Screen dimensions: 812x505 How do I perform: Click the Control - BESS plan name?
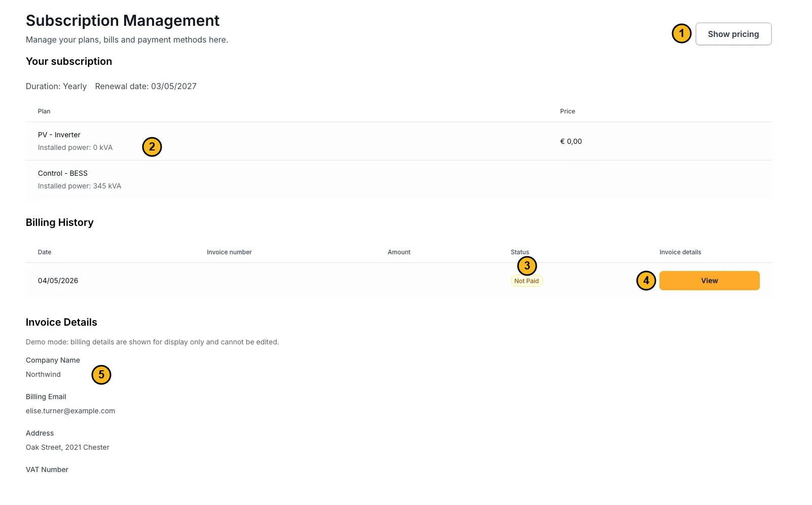63,173
